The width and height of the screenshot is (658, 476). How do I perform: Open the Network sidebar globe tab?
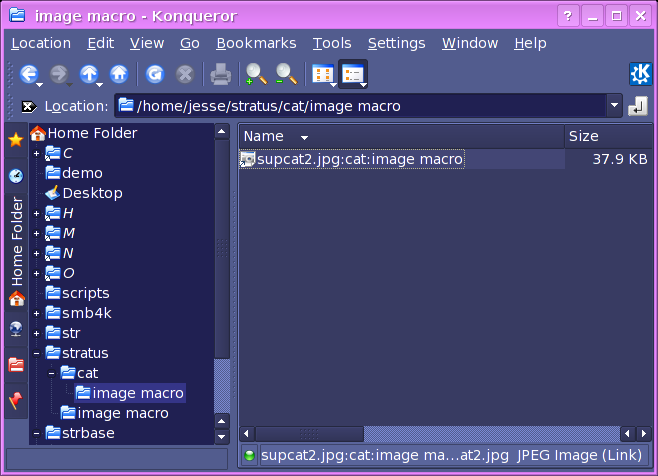tap(16, 329)
